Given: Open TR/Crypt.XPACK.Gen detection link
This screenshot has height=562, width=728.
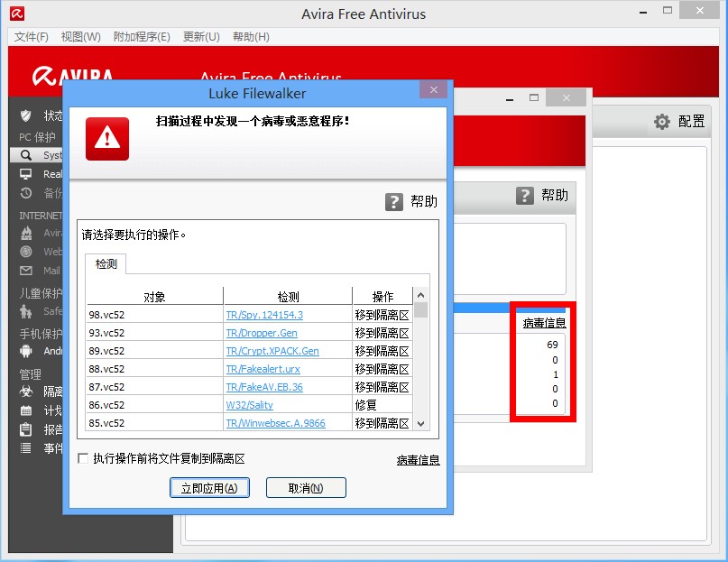Looking at the screenshot, I should pyautogui.click(x=272, y=351).
